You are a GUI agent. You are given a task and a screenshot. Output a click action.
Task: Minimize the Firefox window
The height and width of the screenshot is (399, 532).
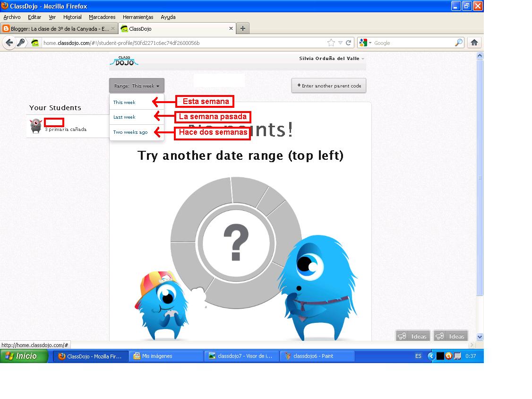pyautogui.click(x=455, y=6)
